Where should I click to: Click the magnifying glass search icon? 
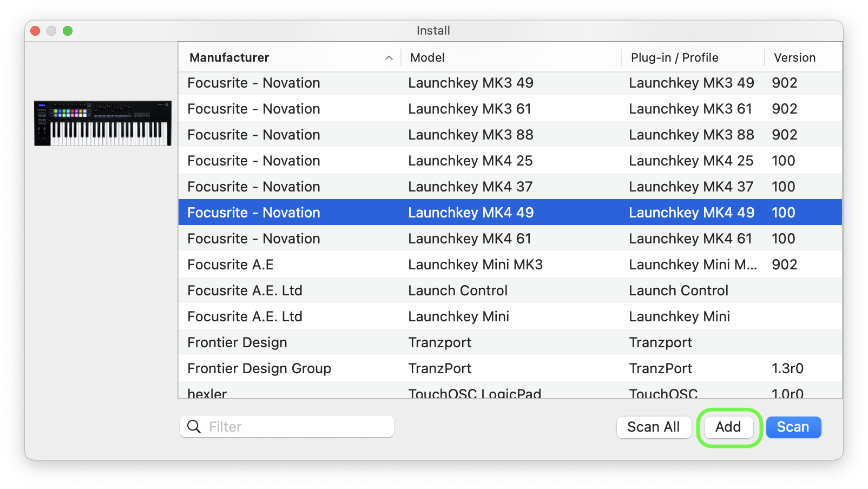pos(194,427)
